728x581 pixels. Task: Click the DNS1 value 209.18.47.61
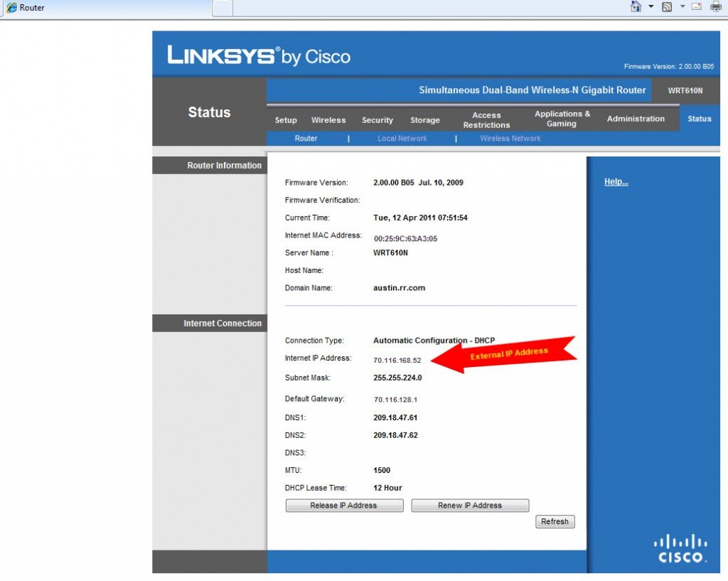click(395, 418)
